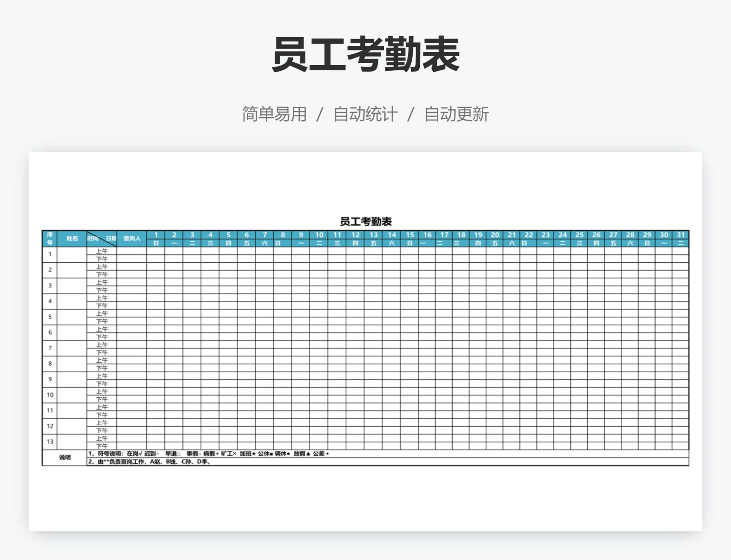Select the 上午 cell for row 13

click(102, 439)
